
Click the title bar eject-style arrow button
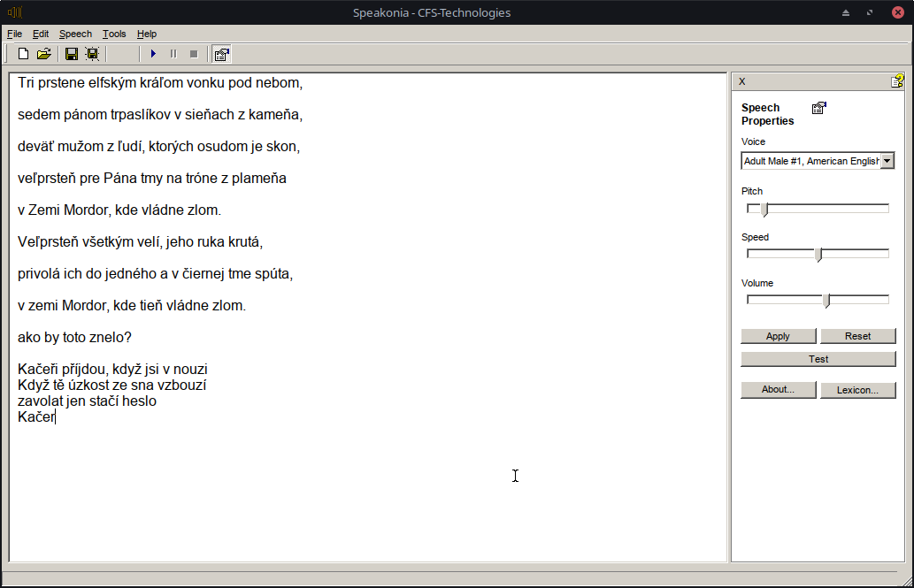846,12
